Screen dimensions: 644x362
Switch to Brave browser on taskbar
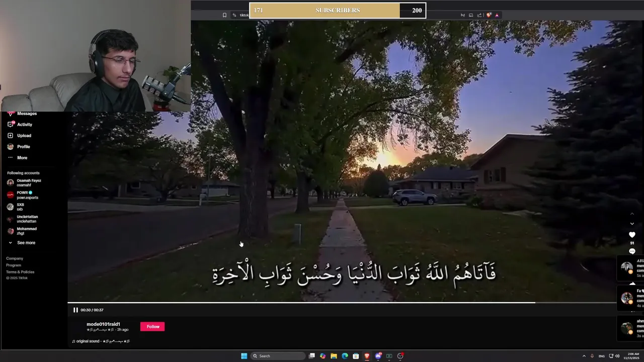click(367, 356)
